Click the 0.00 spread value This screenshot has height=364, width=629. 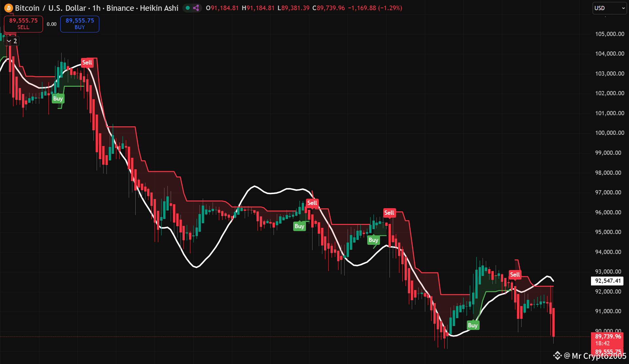[51, 24]
